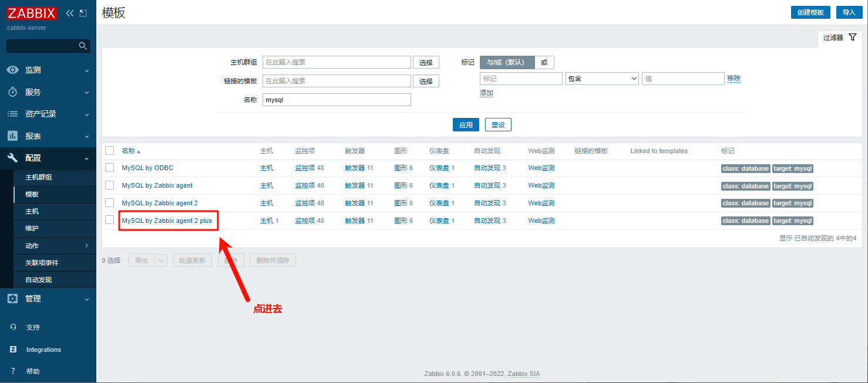This screenshot has width=868, height=383.
Task: Click the gear icon for 管理
Action: point(12,299)
